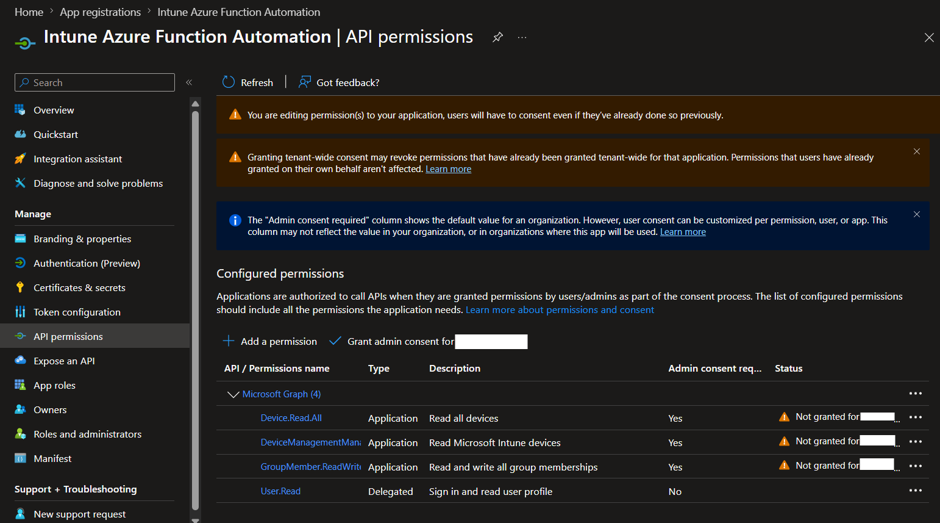Screen dimensions: 940x523
Task: Click the Authentication (Preview) icon
Action: [x=20, y=263]
